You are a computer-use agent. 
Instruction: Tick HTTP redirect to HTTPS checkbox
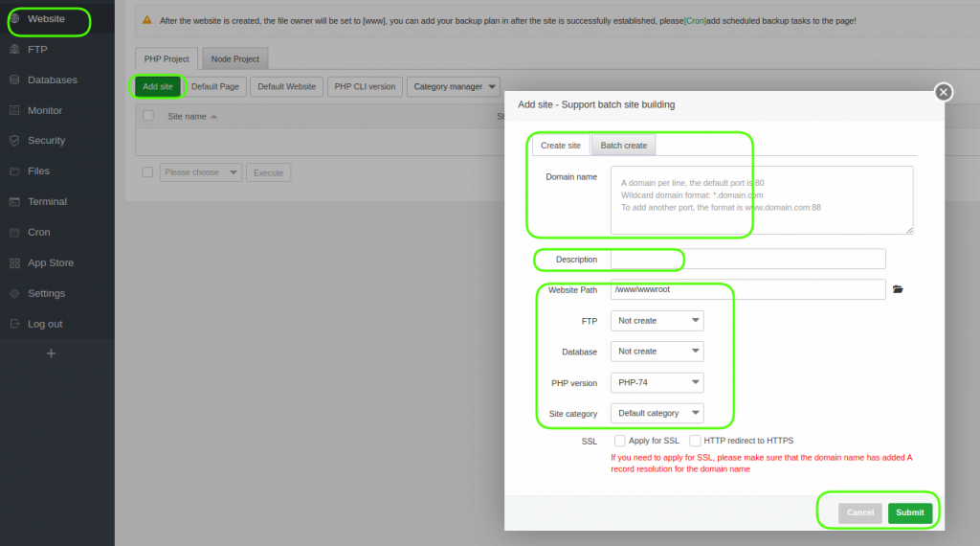[x=695, y=441]
